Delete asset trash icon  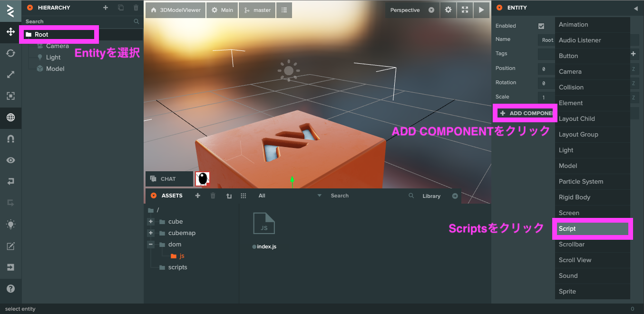tap(213, 196)
